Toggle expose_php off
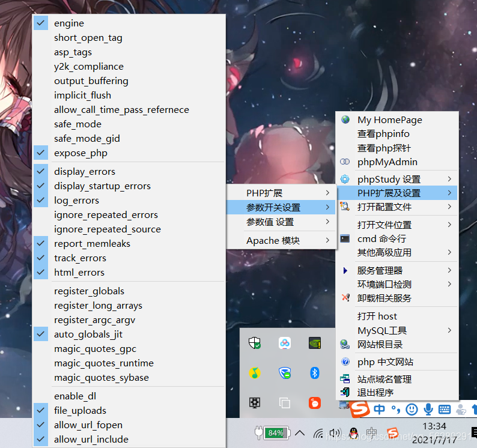Screen dimensions: 477x448 129,153
